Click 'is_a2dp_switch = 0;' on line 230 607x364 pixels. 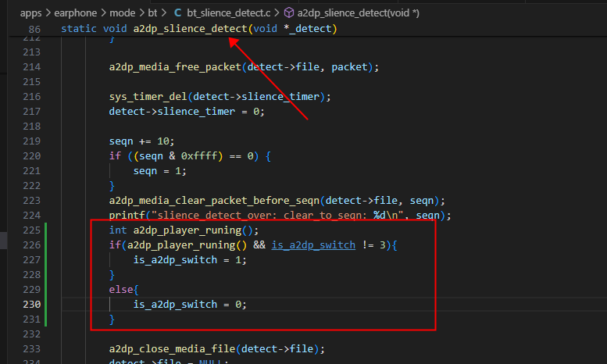tap(190, 305)
